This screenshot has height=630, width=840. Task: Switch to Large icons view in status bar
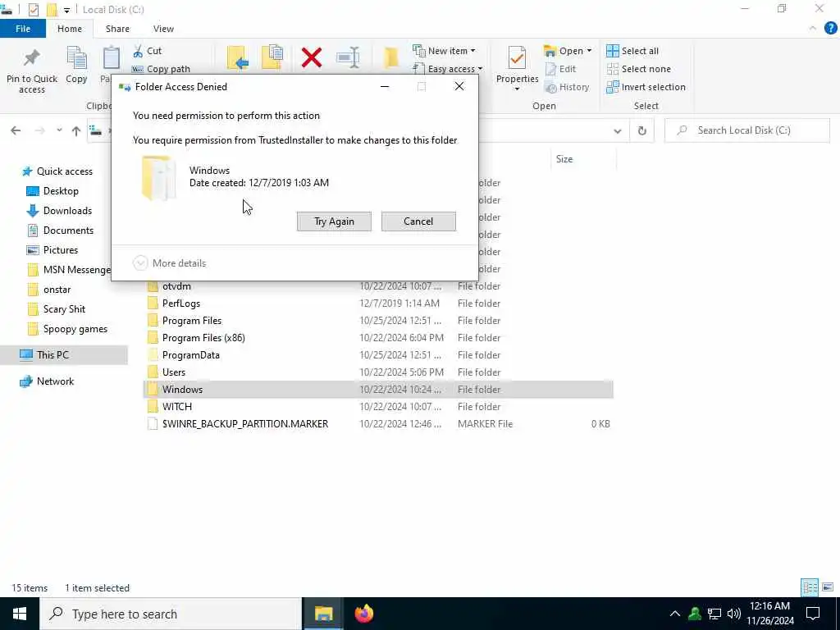click(x=828, y=587)
